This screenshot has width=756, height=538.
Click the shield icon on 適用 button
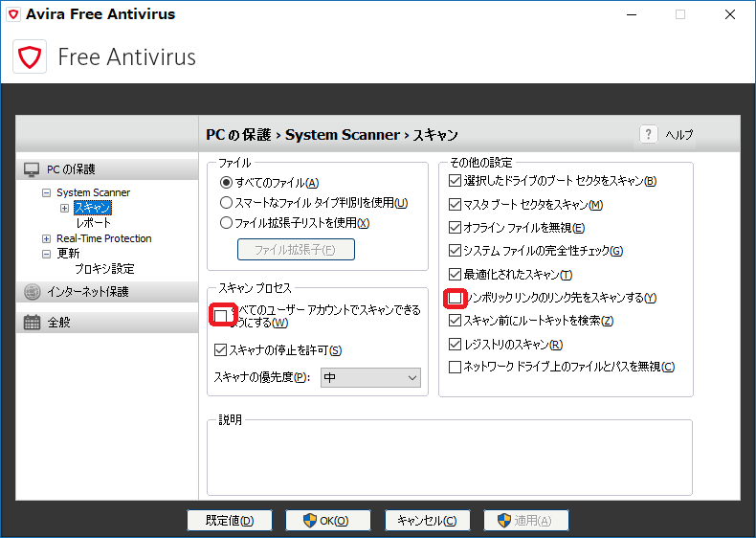[x=503, y=521]
